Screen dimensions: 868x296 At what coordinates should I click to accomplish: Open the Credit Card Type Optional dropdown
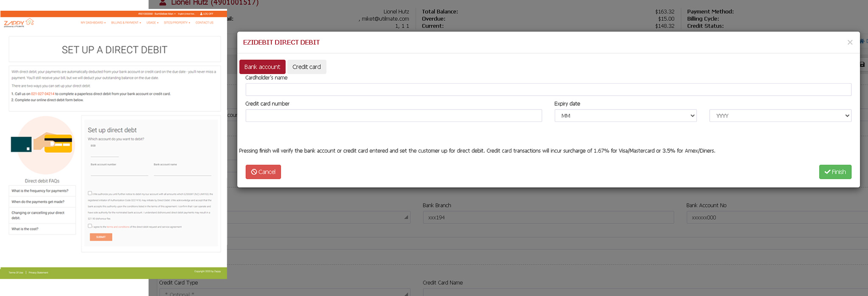click(x=284, y=293)
